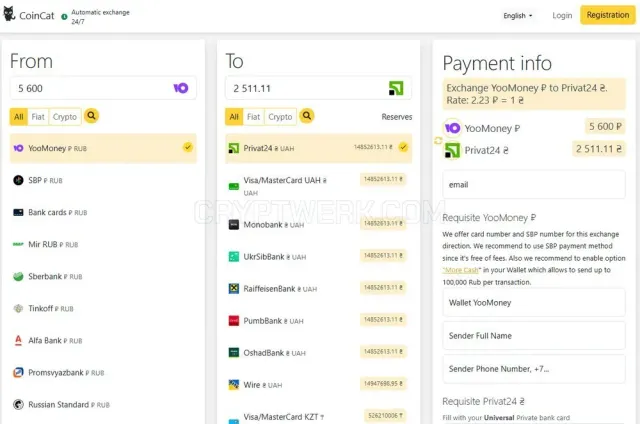The image size is (640, 424).
Task: Click the 5 600 ₽ amount badge
Action: [605, 127]
